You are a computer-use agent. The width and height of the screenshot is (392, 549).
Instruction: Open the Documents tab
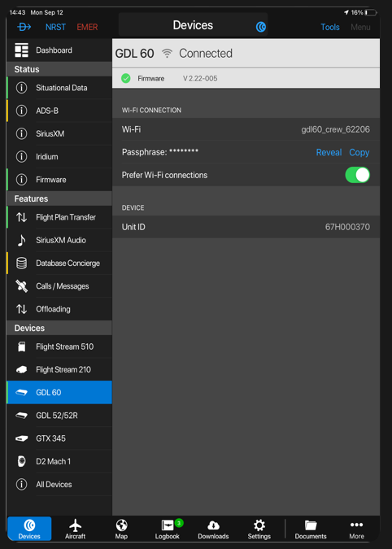click(x=311, y=529)
